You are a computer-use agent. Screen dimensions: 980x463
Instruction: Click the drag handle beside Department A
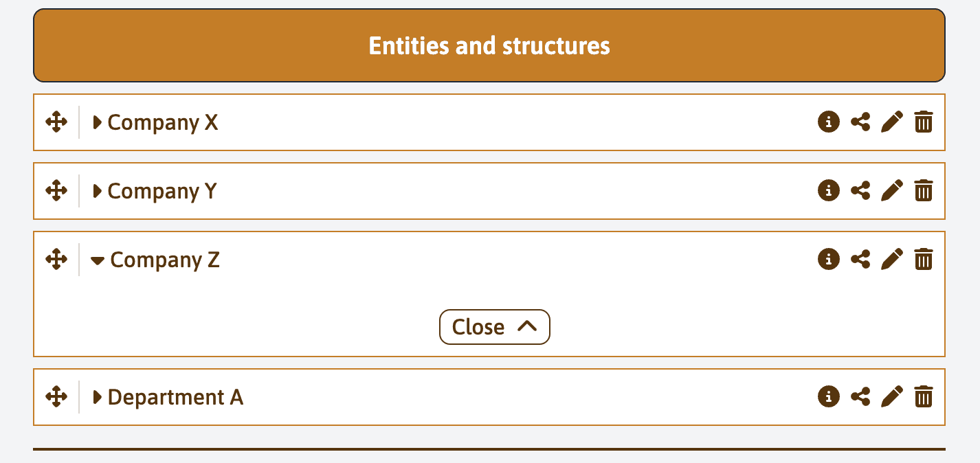click(56, 396)
